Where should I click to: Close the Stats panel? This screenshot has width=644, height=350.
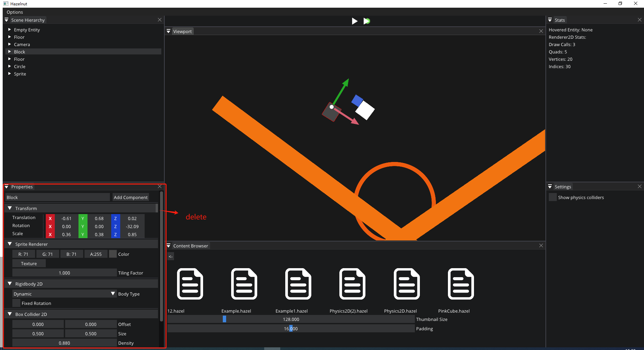point(640,20)
